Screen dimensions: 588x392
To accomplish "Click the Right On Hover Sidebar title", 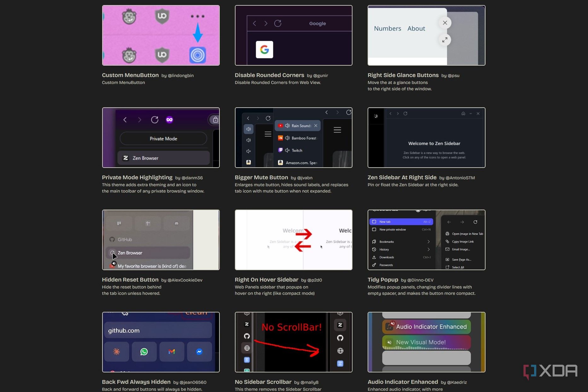I will pos(266,280).
